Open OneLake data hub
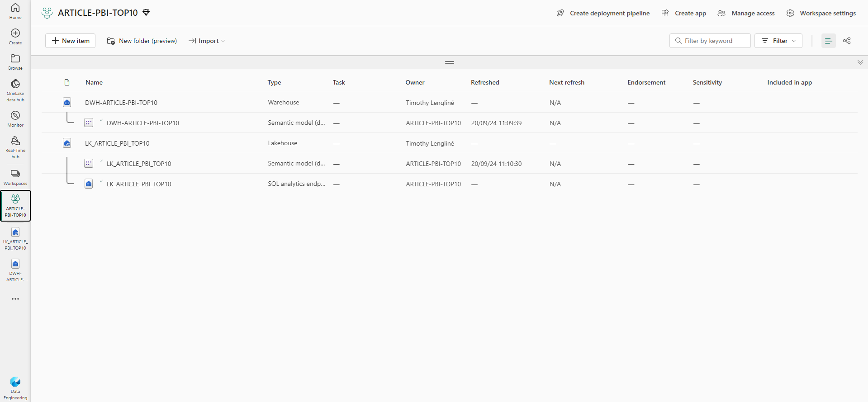Screen dimensions: 868x402 click(x=15, y=90)
